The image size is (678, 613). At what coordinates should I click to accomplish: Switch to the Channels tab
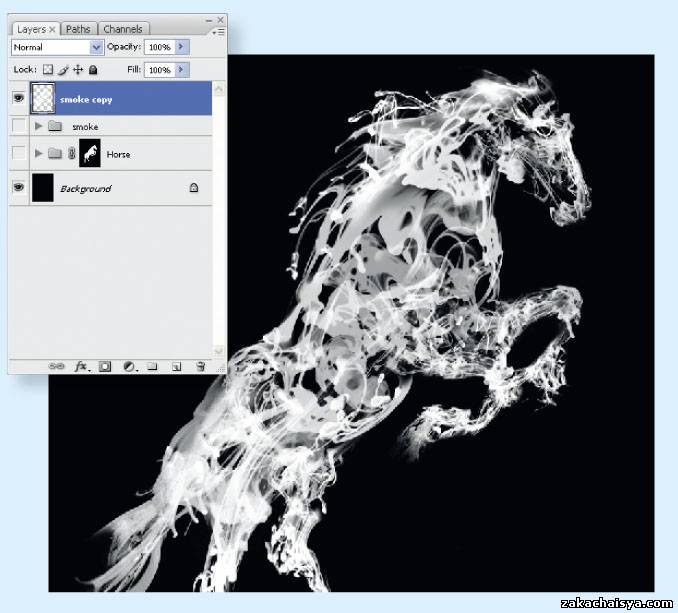pyautogui.click(x=123, y=29)
